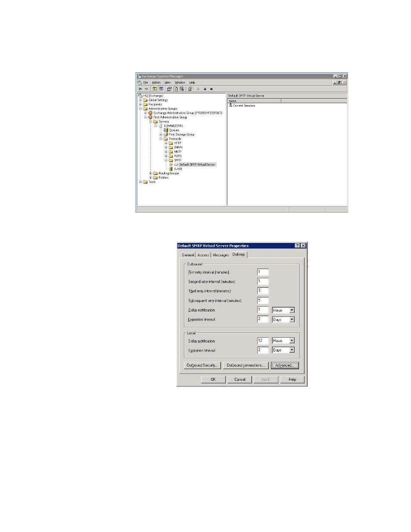Click the toolbar Help icon
The width and height of the screenshot is (411, 532).
point(190,89)
